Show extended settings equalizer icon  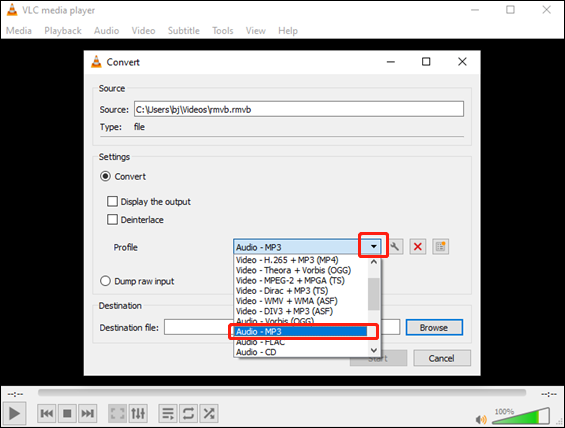pos(138,413)
